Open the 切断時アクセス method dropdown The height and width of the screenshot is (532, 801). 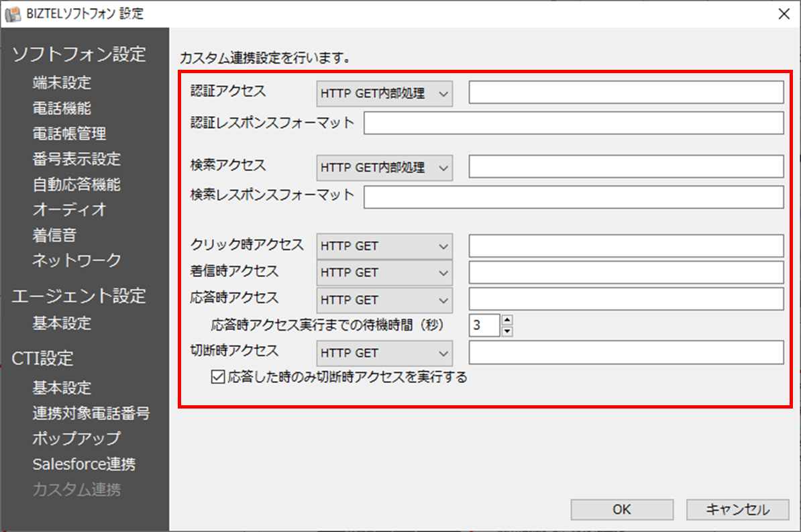pyautogui.click(x=384, y=353)
